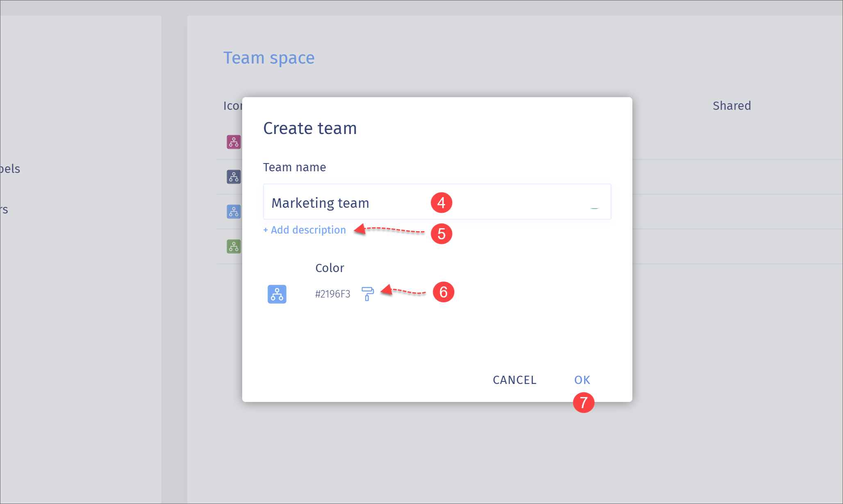This screenshot has height=504, width=843.
Task: Confirm team creation with OK
Action: tap(582, 380)
